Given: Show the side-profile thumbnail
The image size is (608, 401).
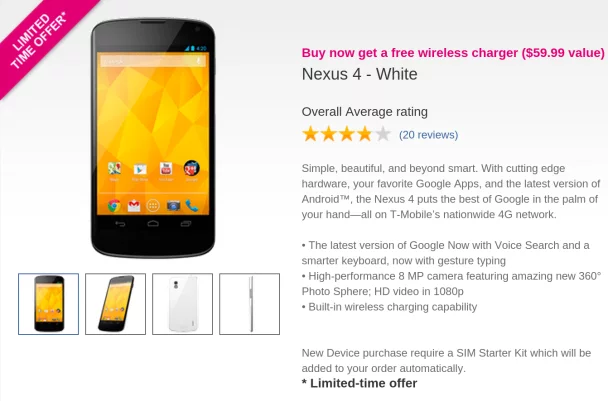Looking at the screenshot, I should click(x=250, y=304).
